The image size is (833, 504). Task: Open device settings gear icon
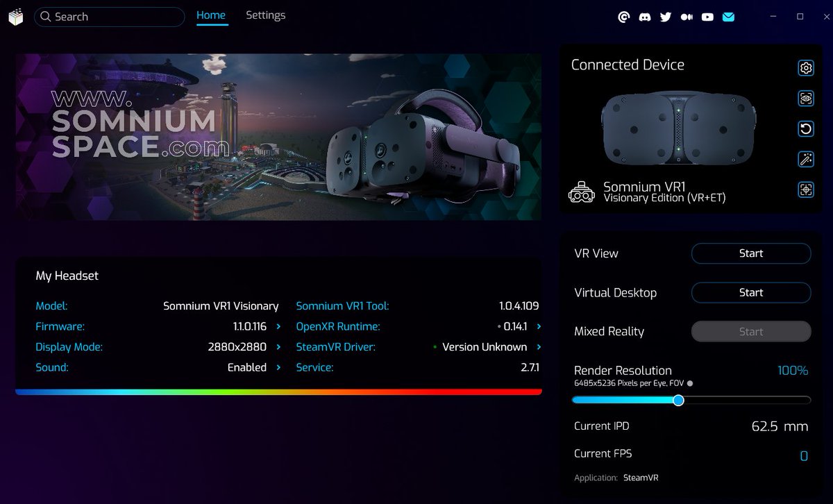[805, 67]
